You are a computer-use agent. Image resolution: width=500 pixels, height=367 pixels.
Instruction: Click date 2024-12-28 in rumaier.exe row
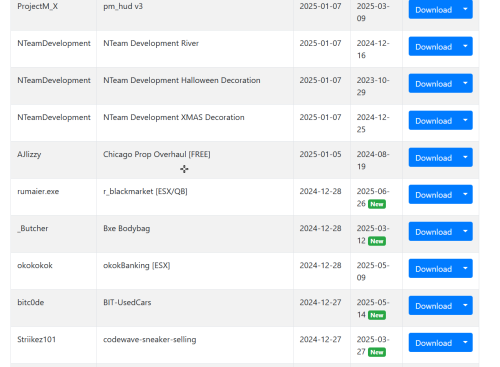tap(320, 191)
